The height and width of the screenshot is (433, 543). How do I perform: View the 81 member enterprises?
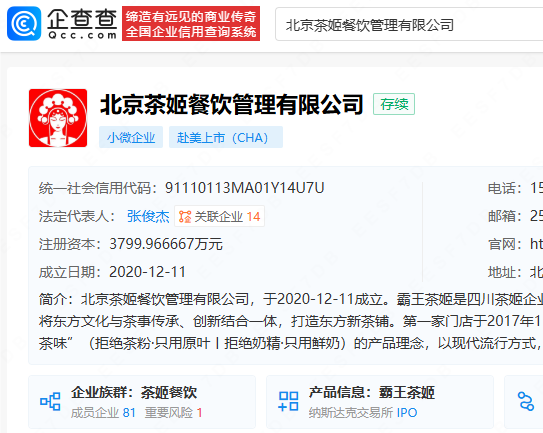click(x=103, y=413)
